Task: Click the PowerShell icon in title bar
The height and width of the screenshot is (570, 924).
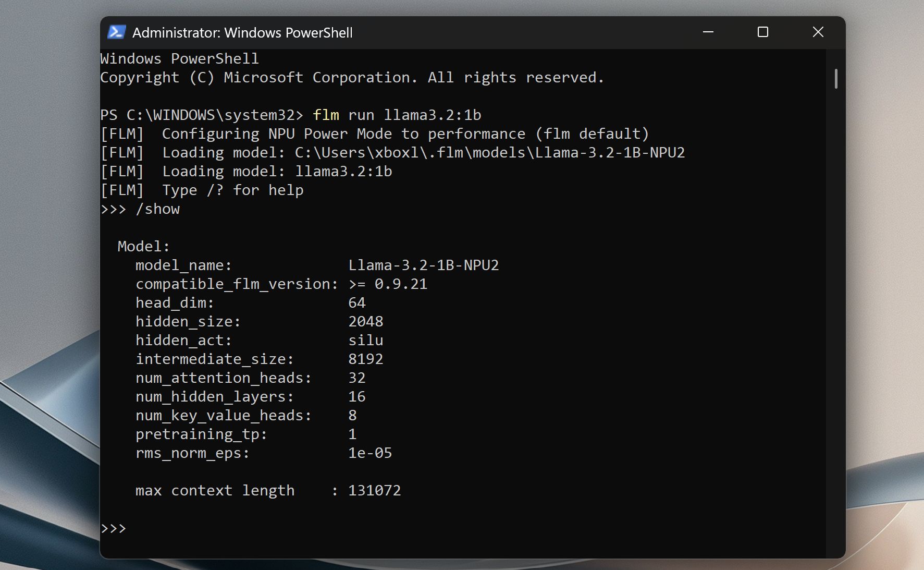Action: pyautogui.click(x=116, y=32)
